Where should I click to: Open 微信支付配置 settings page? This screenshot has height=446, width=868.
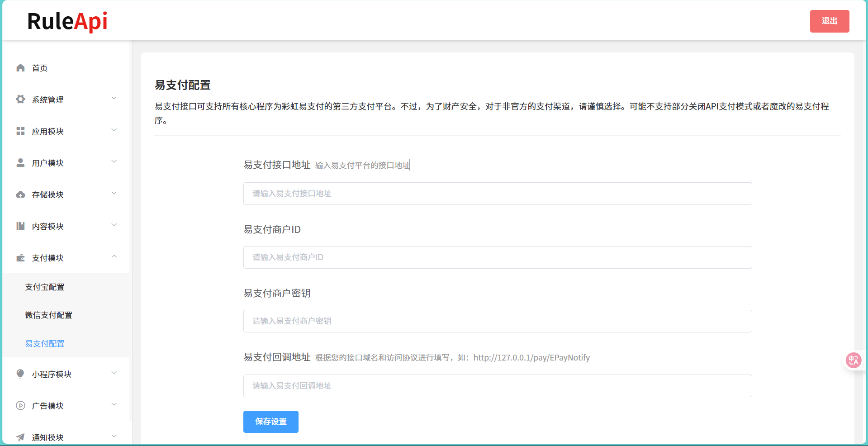point(49,315)
